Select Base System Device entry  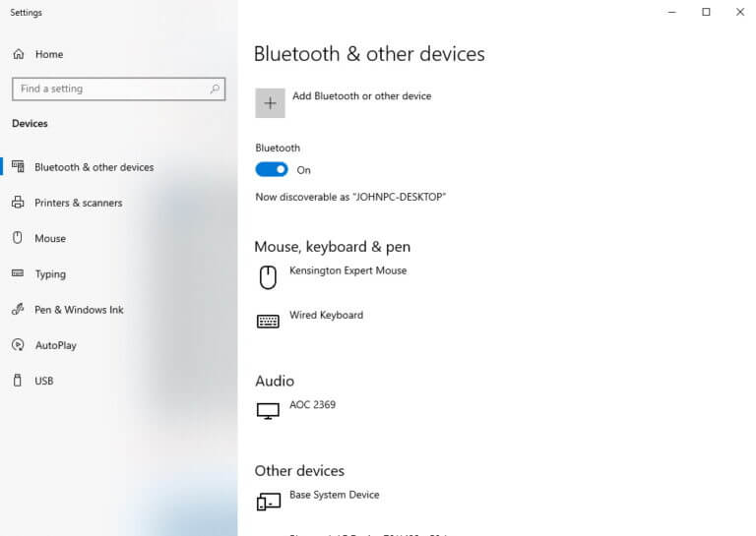pyautogui.click(x=334, y=495)
